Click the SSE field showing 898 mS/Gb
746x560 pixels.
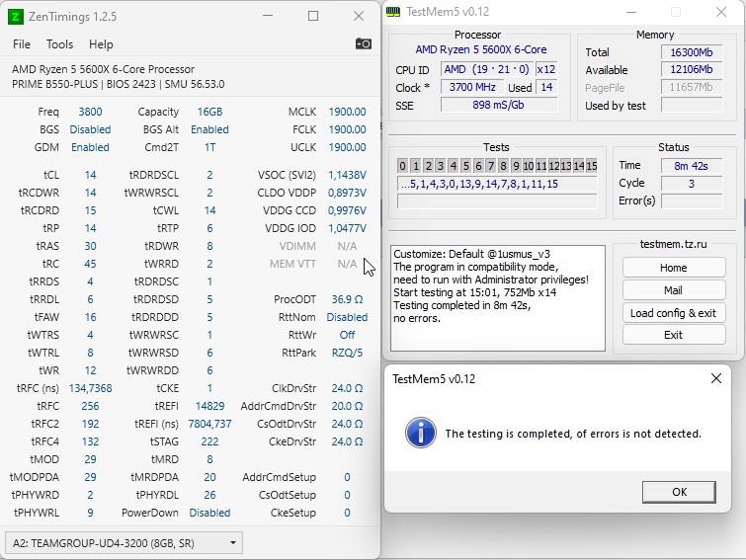coord(498,105)
